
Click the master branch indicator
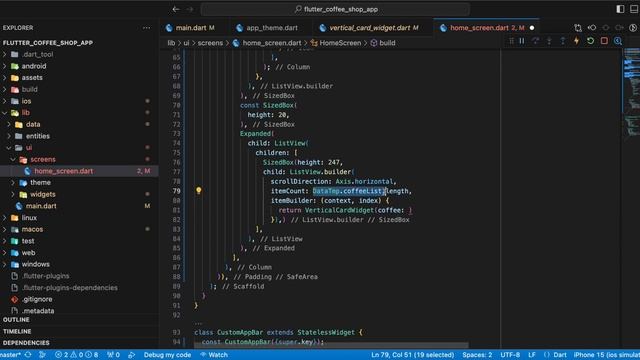tap(11, 355)
